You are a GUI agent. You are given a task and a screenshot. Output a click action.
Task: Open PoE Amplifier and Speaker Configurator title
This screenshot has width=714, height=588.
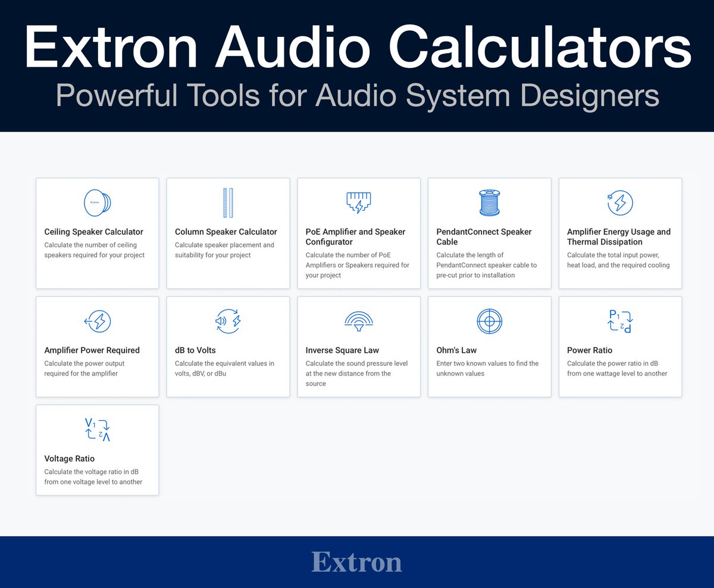(x=356, y=237)
